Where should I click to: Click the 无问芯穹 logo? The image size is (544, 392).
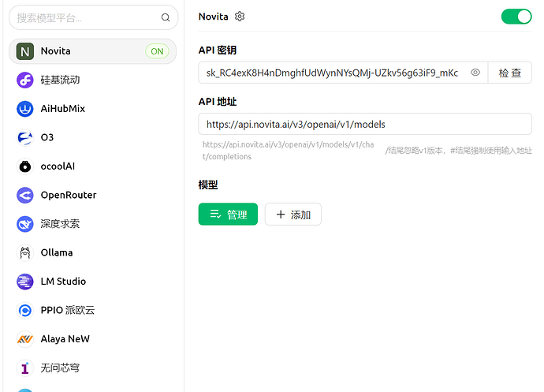coord(25,368)
